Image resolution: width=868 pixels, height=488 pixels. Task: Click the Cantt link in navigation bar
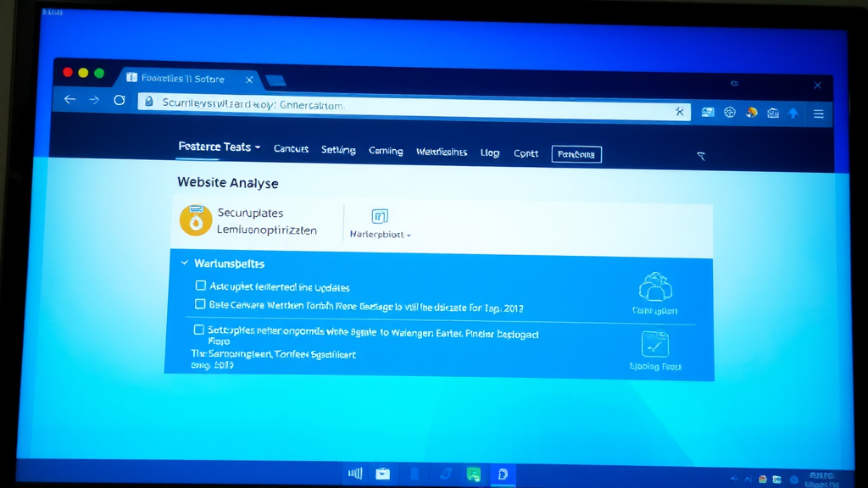[x=526, y=154]
